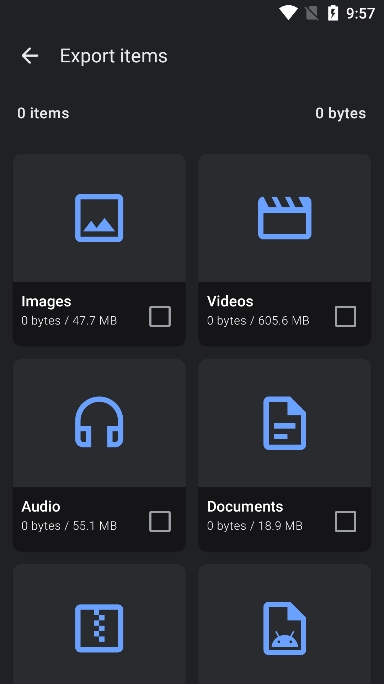Check the Videos checkbox

[x=345, y=316]
